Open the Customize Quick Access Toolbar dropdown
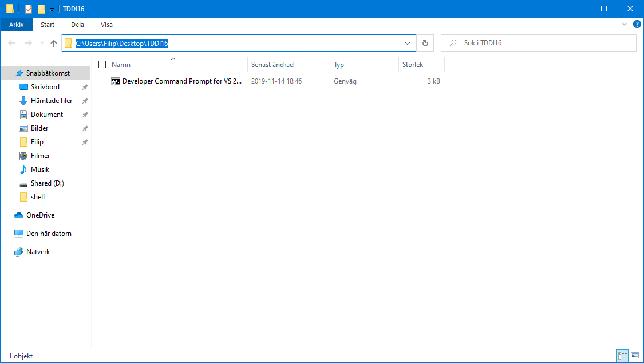This screenshot has height=363, width=644. 52,9
